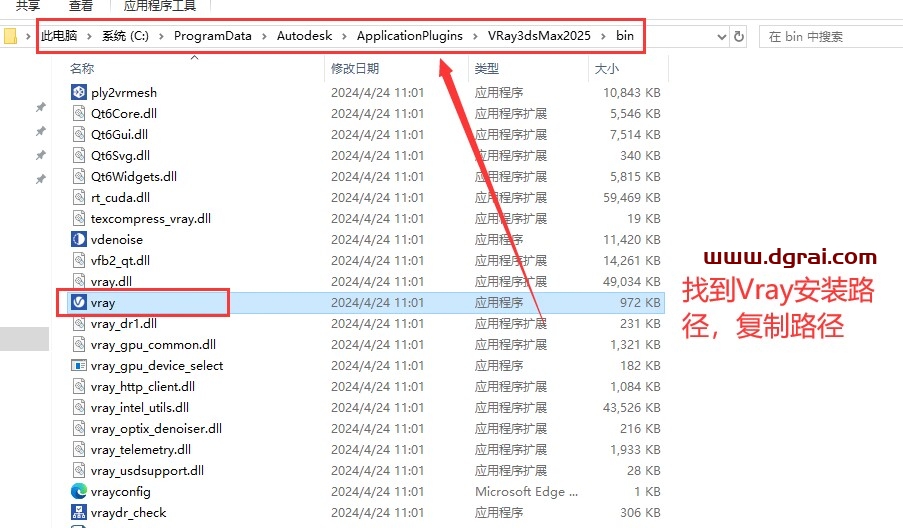Select the vray.dll file name
The image size is (903, 528).
(x=111, y=282)
